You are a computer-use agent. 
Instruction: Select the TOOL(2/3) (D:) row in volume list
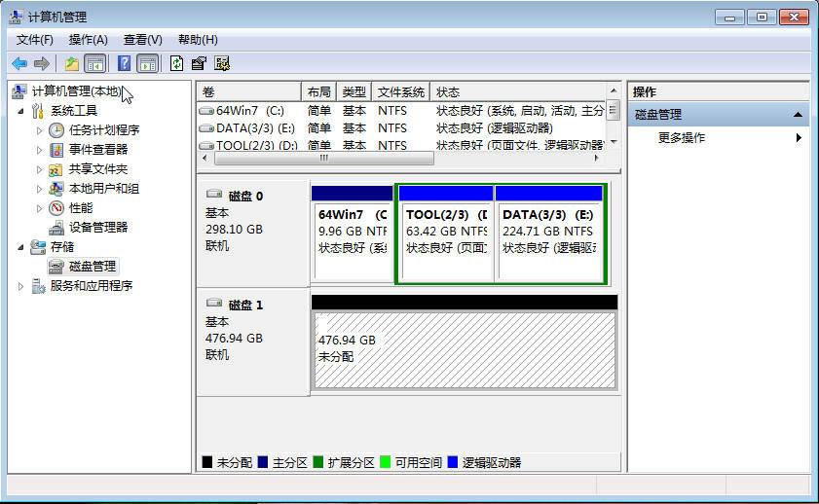pos(401,145)
